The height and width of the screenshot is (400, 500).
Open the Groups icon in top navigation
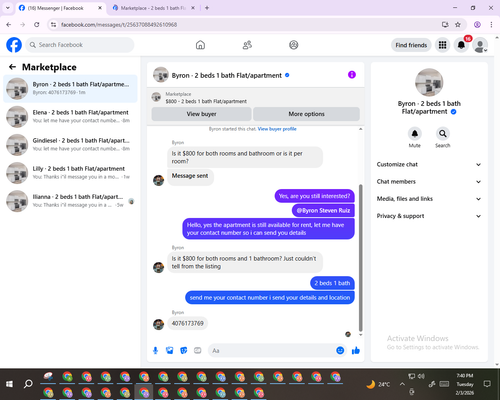[294, 45]
